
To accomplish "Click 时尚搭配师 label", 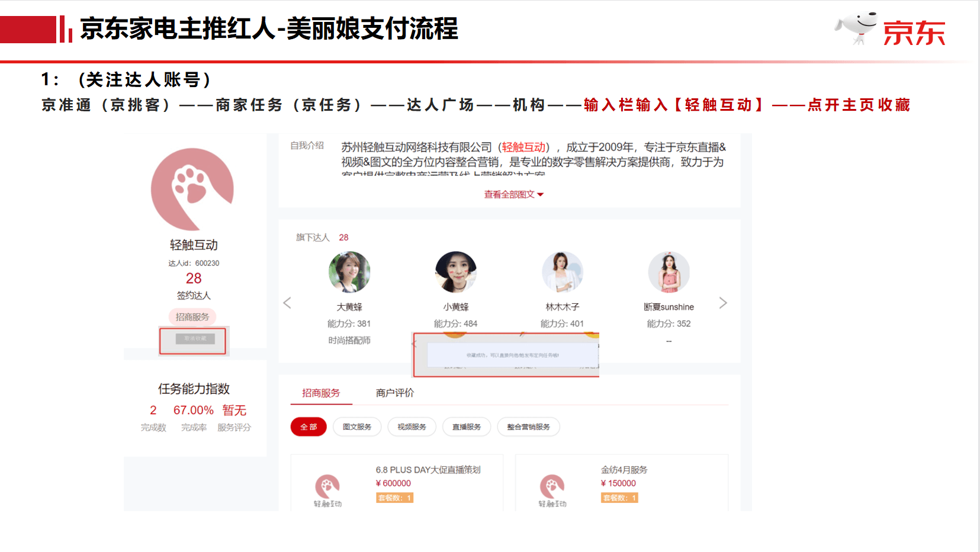I will click(349, 340).
